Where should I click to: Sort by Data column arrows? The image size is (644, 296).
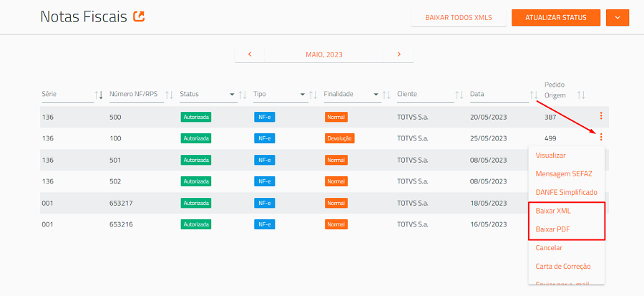534,95
